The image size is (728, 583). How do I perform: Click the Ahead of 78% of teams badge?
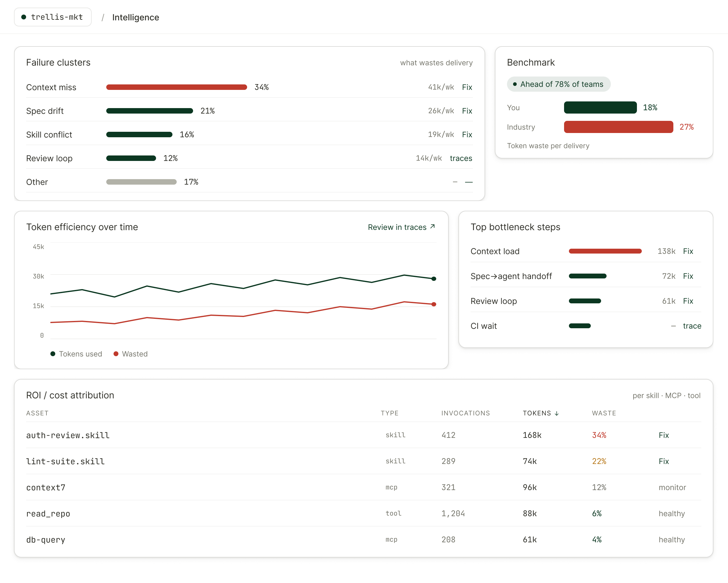[559, 84]
